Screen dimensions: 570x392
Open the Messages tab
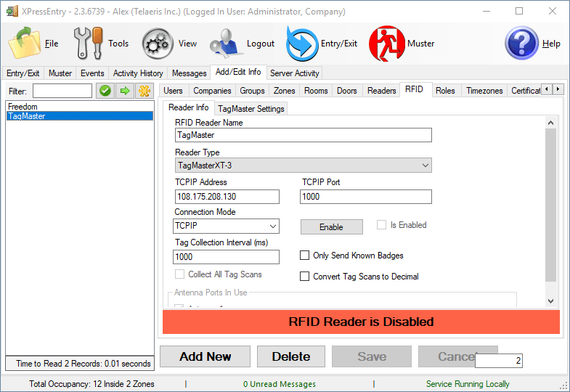(x=189, y=73)
